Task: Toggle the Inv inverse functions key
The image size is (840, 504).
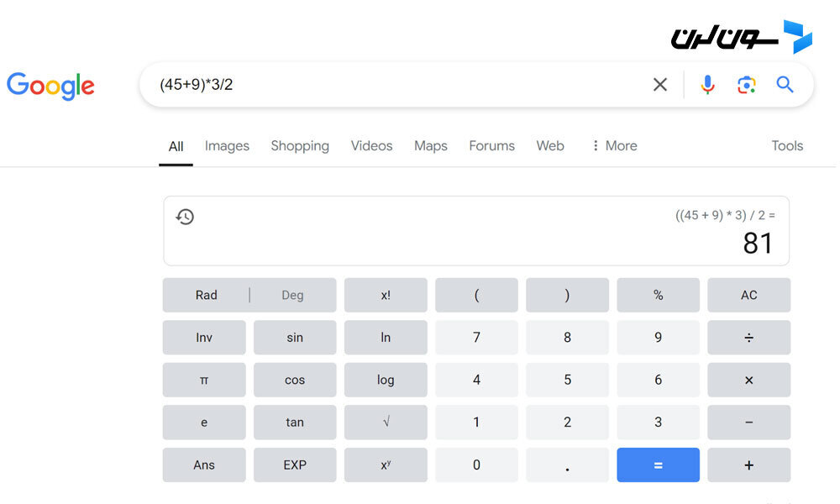Action: click(204, 338)
